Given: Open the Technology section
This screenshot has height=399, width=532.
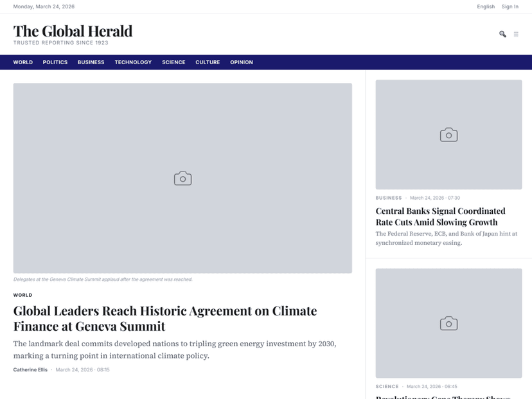Looking at the screenshot, I should click(x=133, y=62).
